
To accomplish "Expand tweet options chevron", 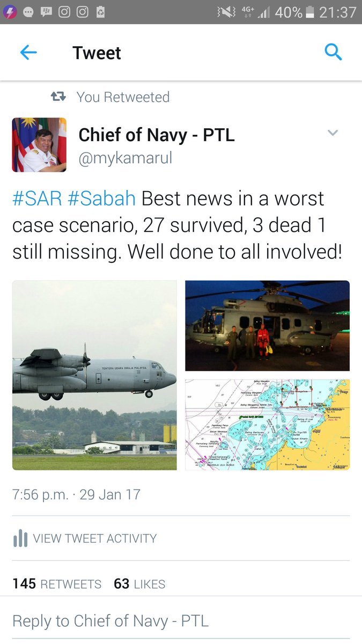I will 333,133.
